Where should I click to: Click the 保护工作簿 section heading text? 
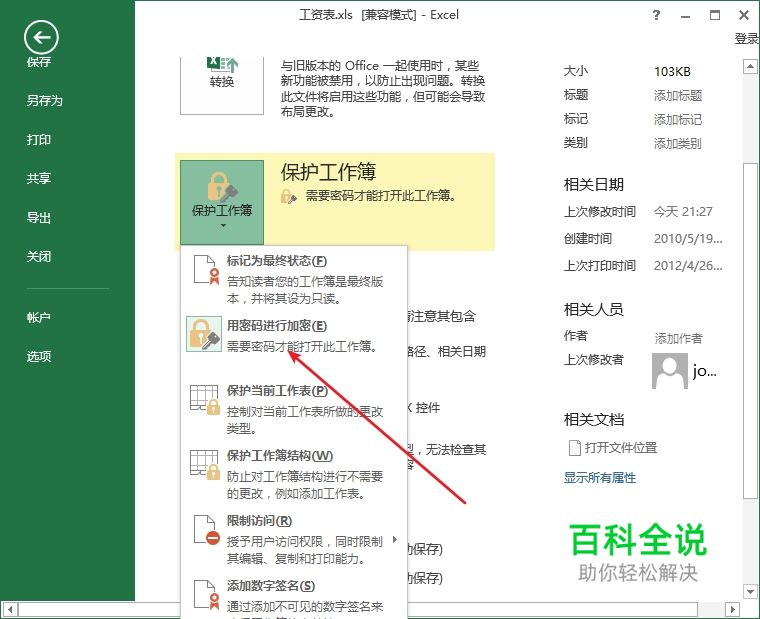(x=329, y=172)
